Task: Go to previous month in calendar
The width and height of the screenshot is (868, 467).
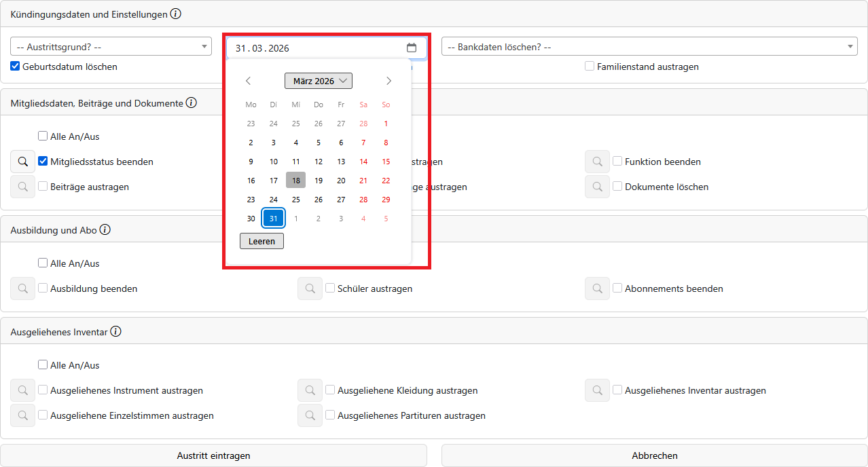Action: (x=249, y=81)
